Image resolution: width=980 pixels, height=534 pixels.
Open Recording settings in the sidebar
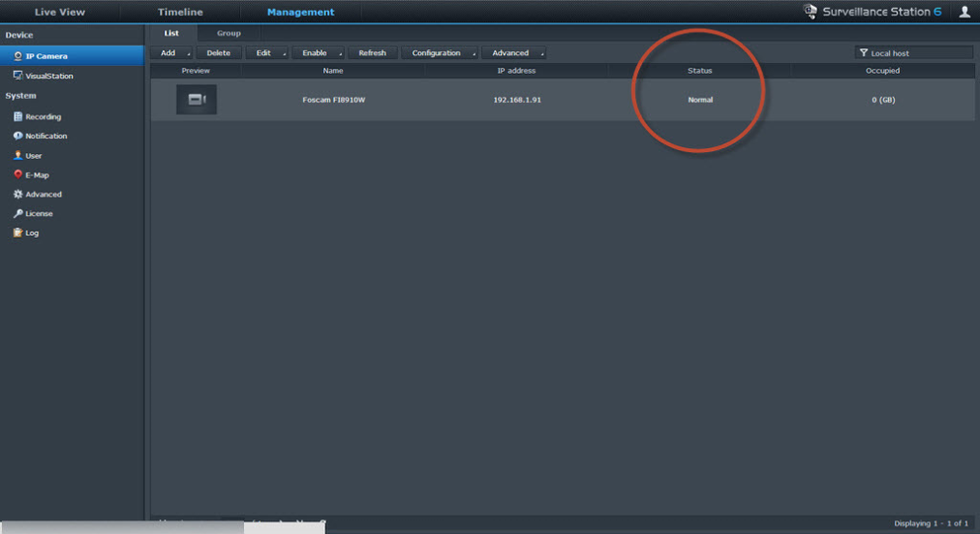[x=43, y=116]
